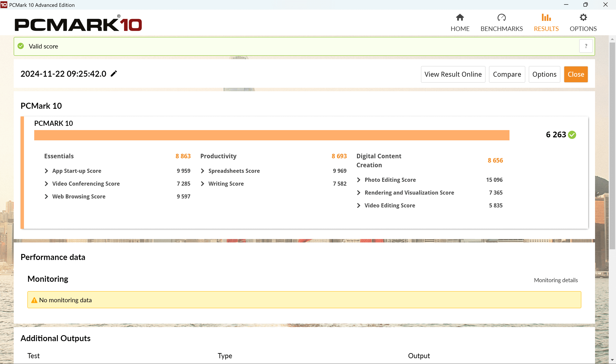Click the Performance data heading
Screen dimensions: 616x364
pyautogui.click(x=53, y=257)
